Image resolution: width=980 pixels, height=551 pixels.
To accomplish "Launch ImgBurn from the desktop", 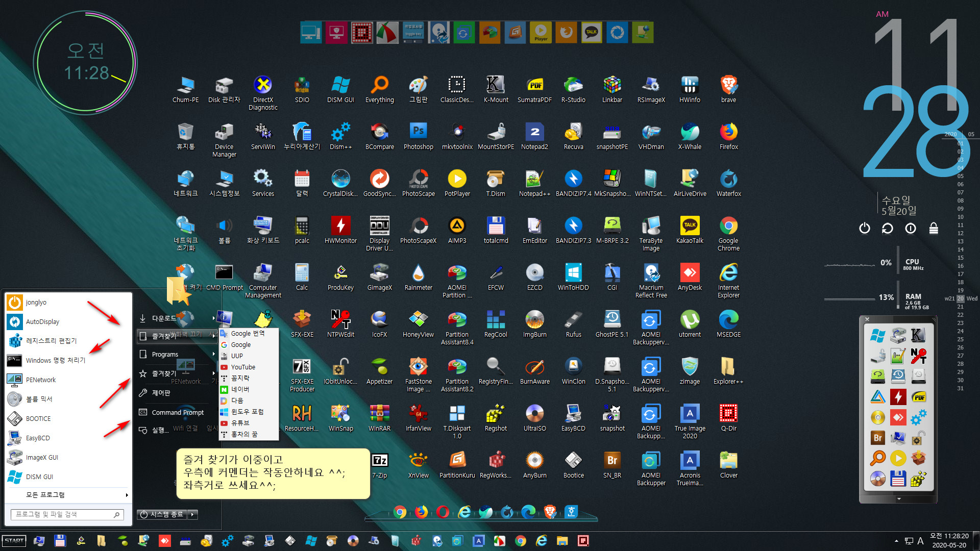I will [534, 324].
